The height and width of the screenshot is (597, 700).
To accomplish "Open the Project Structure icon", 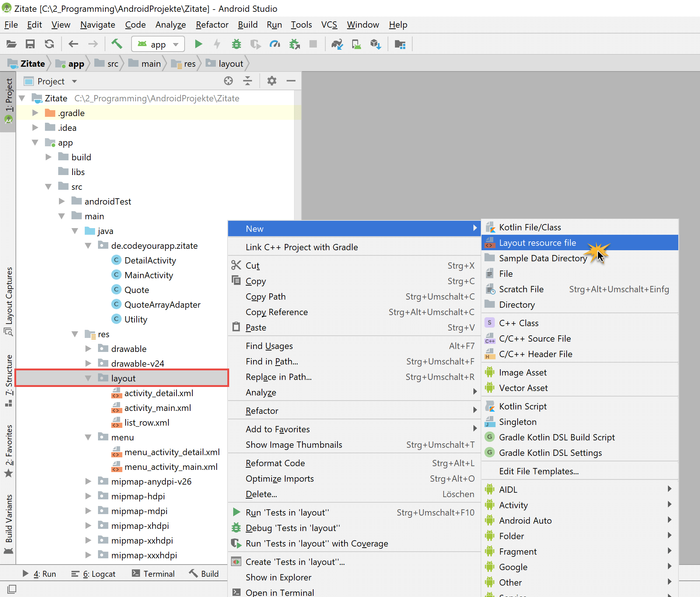I will [x=400, y=44].
